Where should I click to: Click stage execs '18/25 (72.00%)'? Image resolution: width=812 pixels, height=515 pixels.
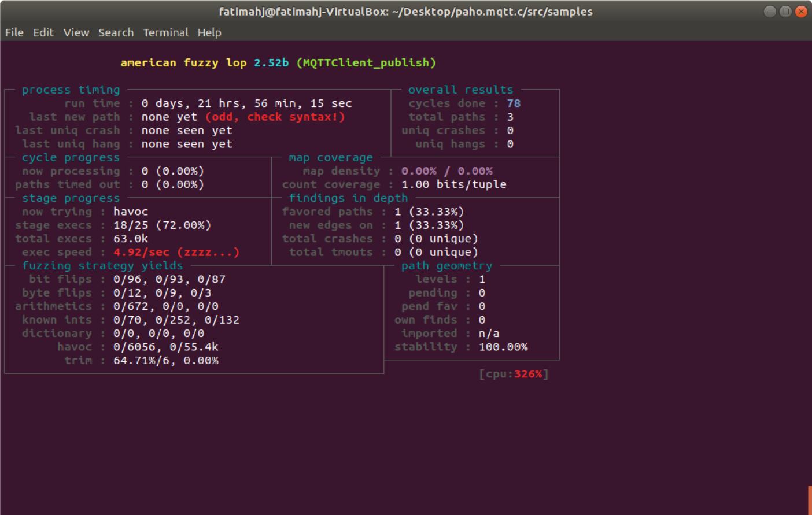pos(162,225)
